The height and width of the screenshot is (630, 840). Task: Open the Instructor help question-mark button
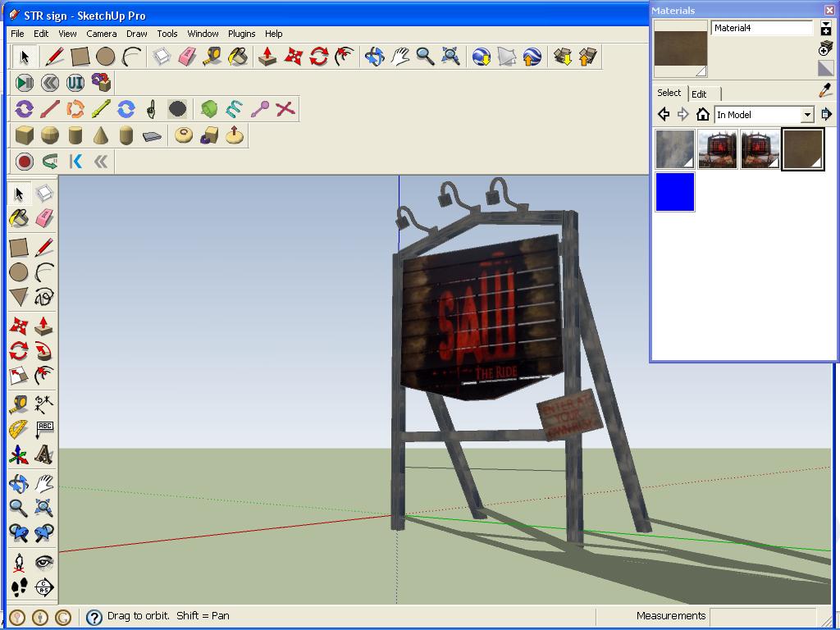[94, 617]
